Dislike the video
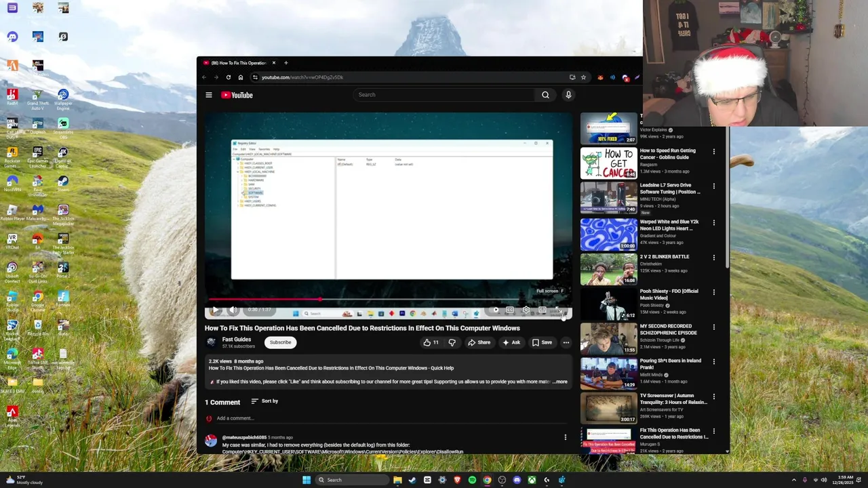Image resolution: width=868 pixels, height=488 pixels. pos(452,342)
